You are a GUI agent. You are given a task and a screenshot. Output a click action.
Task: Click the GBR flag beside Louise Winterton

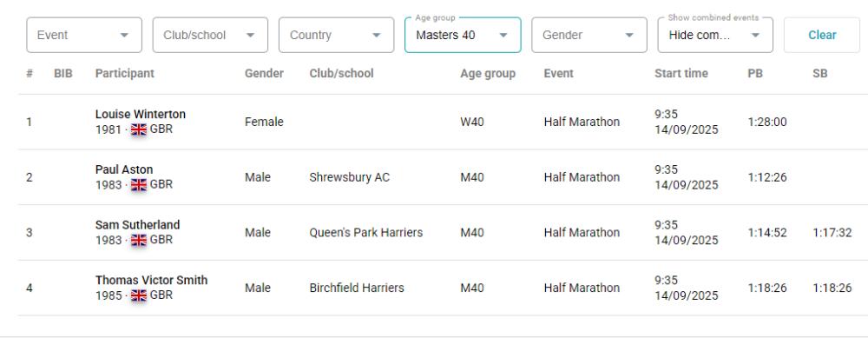[x=138, y=129]
